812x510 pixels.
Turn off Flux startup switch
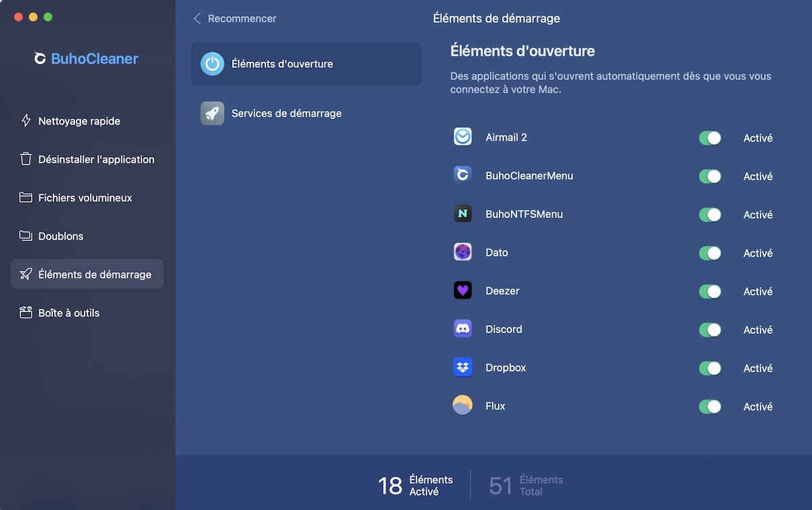(x=710, y=406)
